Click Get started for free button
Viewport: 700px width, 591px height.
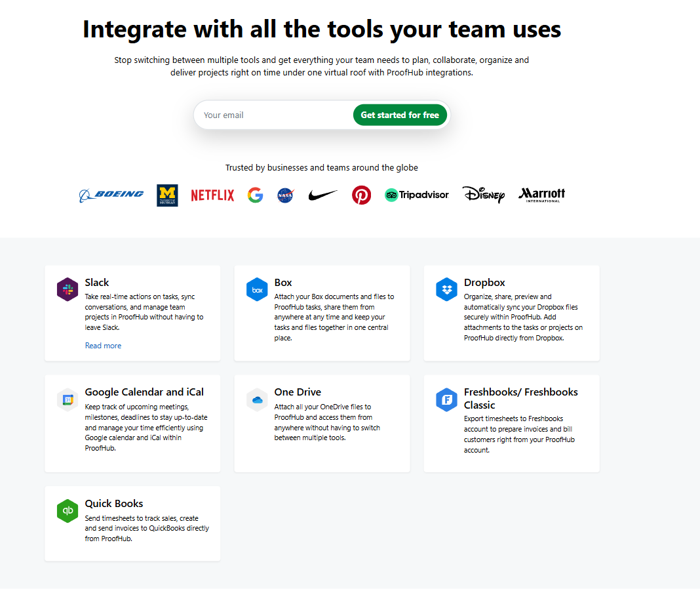coord(400,115)
